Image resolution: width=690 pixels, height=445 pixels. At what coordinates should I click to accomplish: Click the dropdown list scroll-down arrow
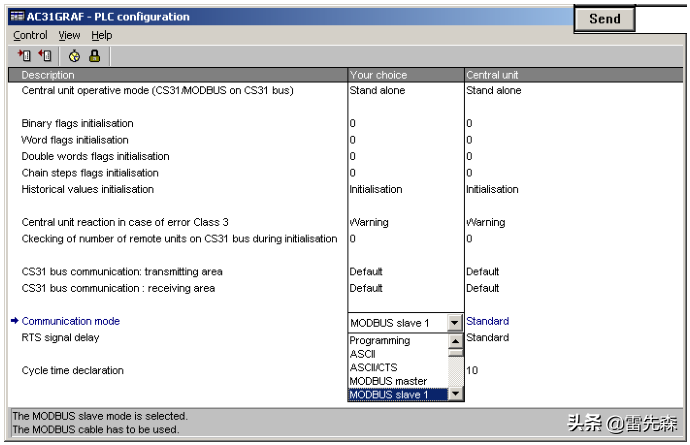(456, 394)
